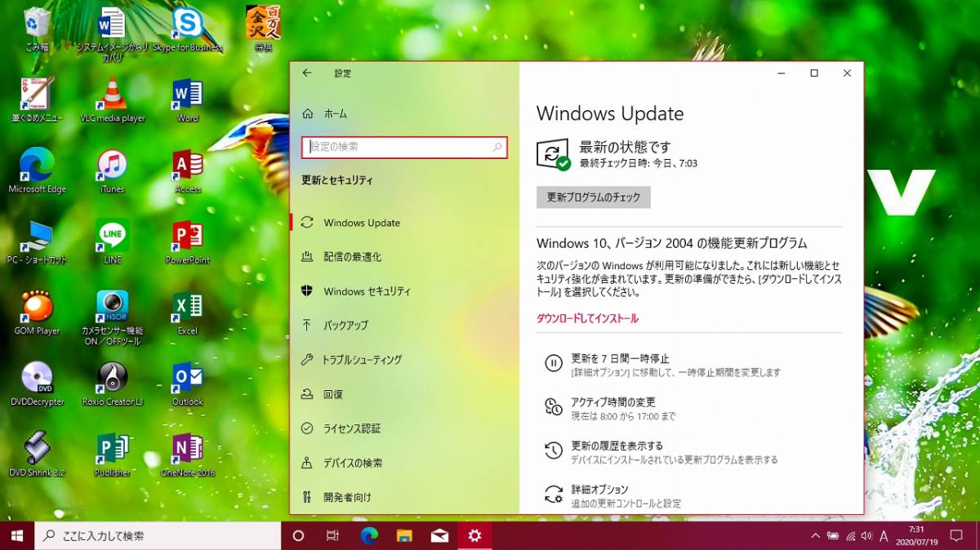
Task: Open バックアップ in the sidebar
Action: tap(405, 326)
